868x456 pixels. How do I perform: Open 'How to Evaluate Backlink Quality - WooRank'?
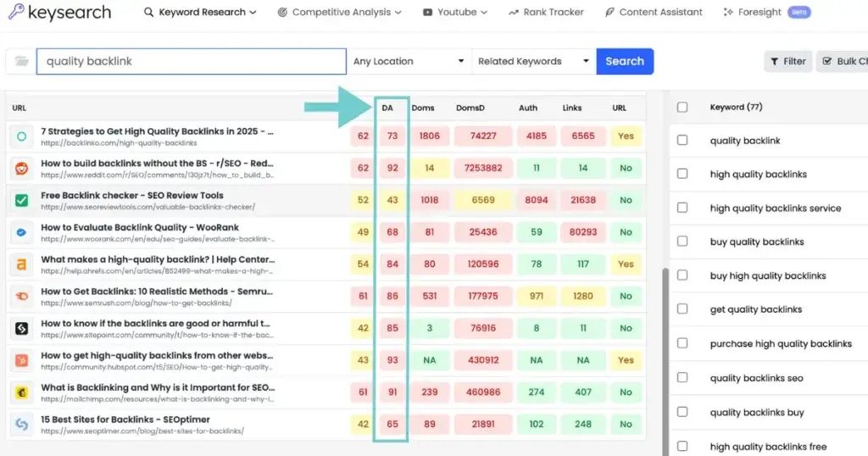click(x=140, y=227)
